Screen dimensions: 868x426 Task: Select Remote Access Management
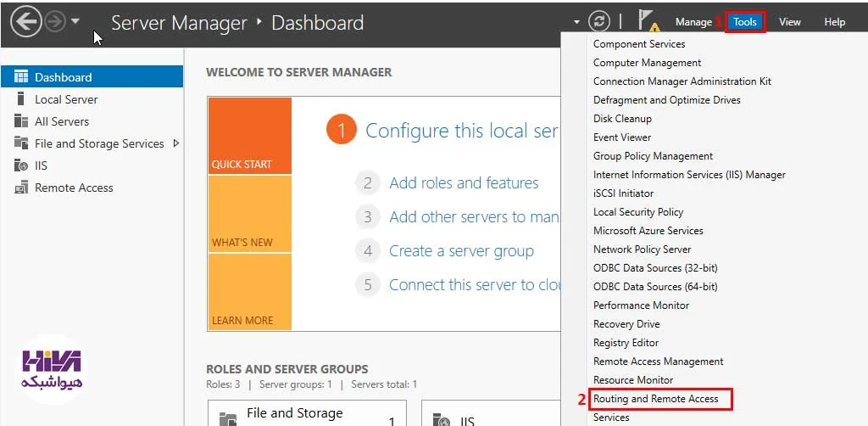[x=658, y=362]
